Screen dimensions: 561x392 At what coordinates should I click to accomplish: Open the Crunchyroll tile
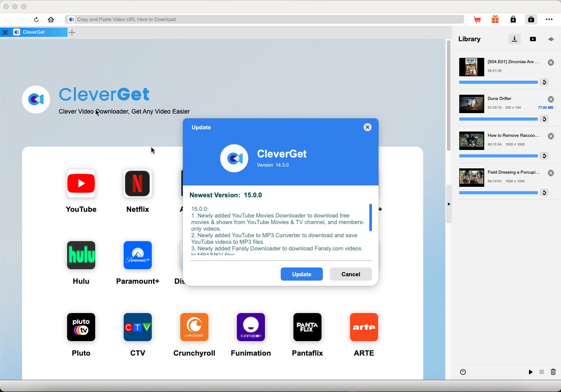coord(194,327)
